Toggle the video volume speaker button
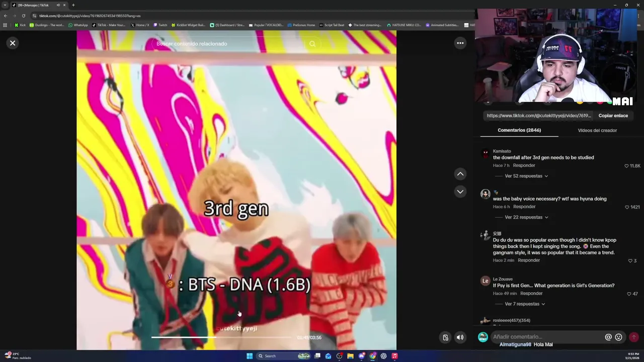Viewport: 644px width, 362px height. coord(460,337)
